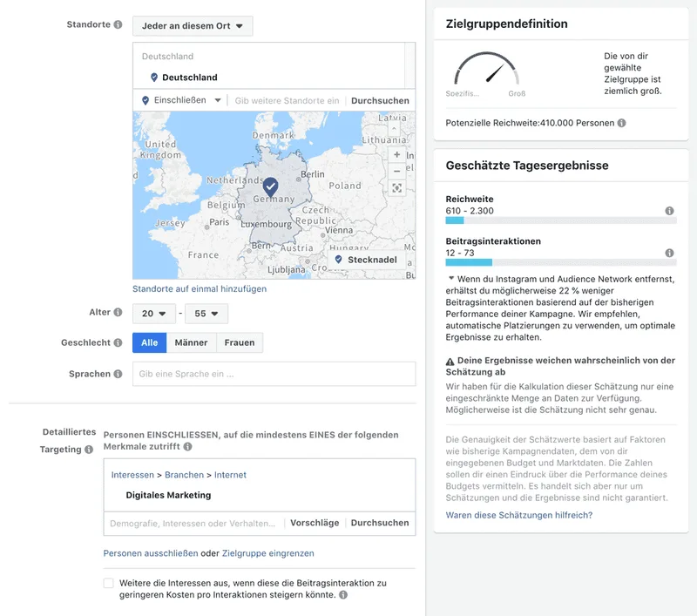The width and height of the screenshot is (697, 616).
Task: Click the pin icon beside Deutschland entry
Action: [x=154, y=78]
